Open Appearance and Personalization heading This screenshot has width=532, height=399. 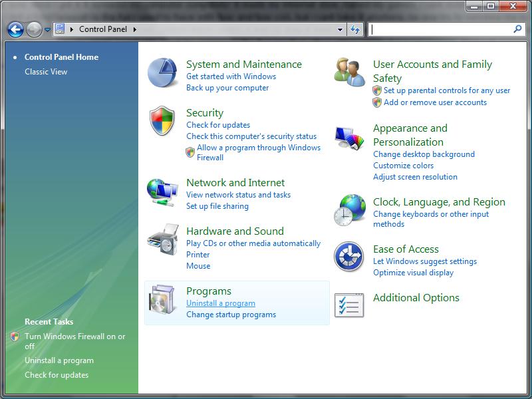(x=410, y=135)
